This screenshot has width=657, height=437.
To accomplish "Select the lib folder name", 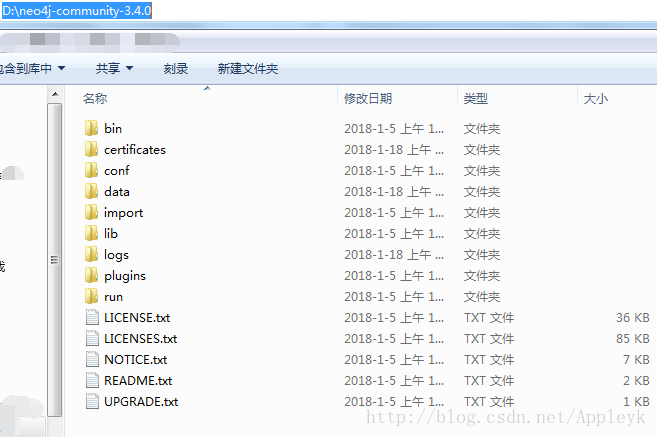I will pyautogui.click(x=111, y=233).
